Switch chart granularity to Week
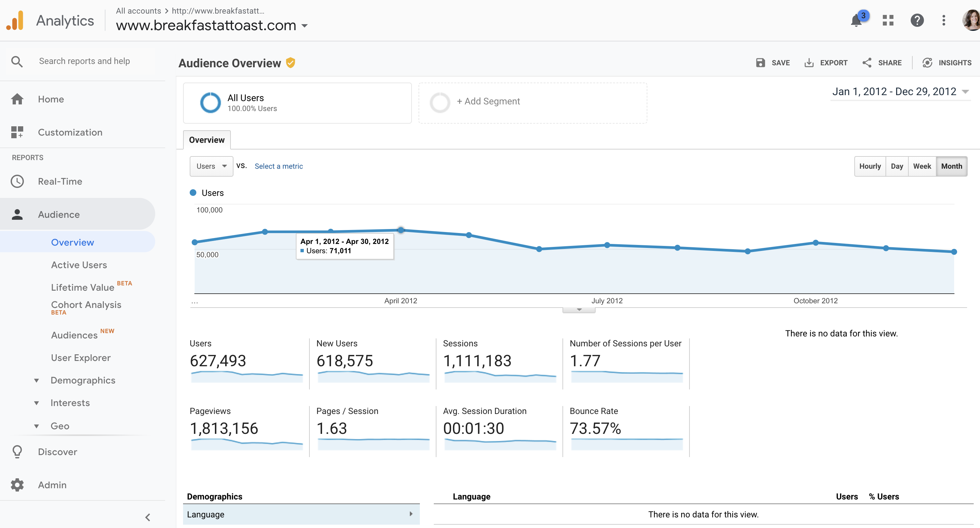 (x=922, y=166)
